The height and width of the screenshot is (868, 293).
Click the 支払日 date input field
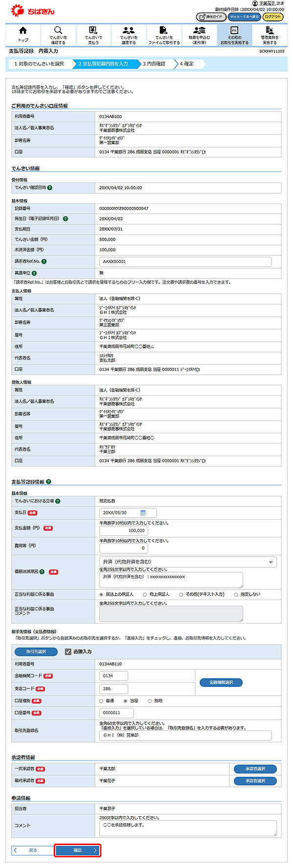[127, 513]
